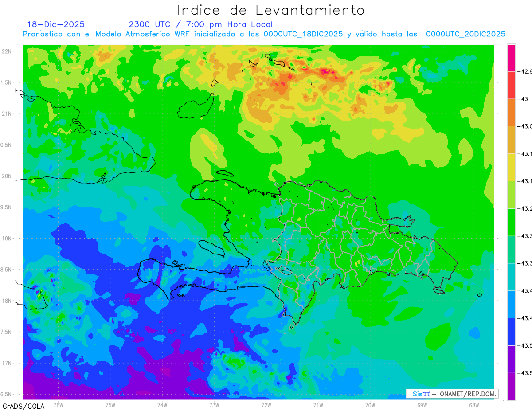The width and height of the screenshot is (532, 411).
Task: Click the '71W' longitude label
Action: pos(318,405)
